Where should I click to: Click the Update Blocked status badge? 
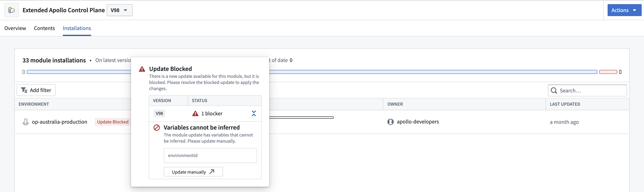click(x=113, y=122)
